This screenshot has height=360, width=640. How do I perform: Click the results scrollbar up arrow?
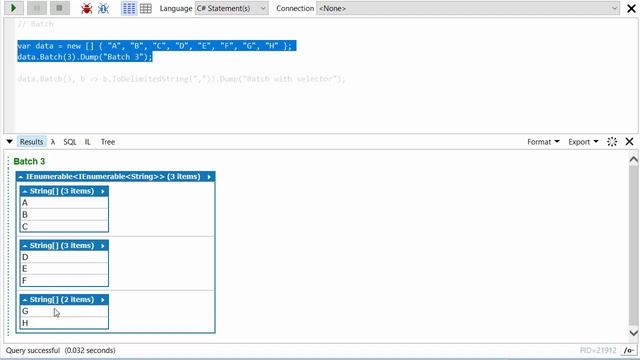coord(633,160)
